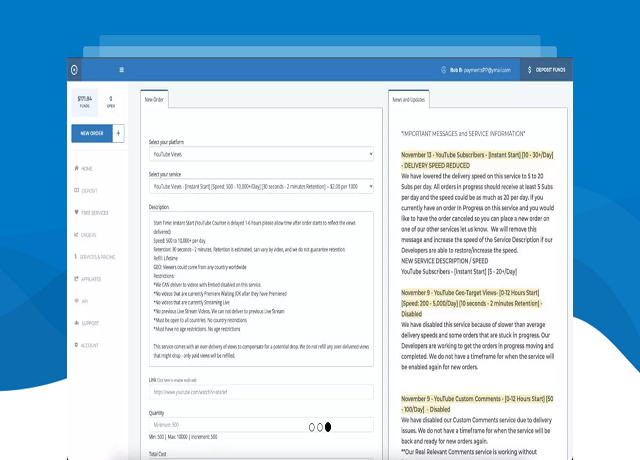This screenshot has width=640, height=460.
Task: Click the site logo in top bar
Action: click(73, 69)
